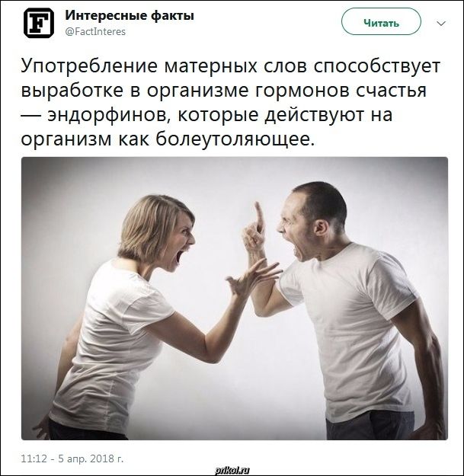Click the woman's outstretched hand
The width and height of the screenshot is (464, 476).
click(x=252, y=278)
